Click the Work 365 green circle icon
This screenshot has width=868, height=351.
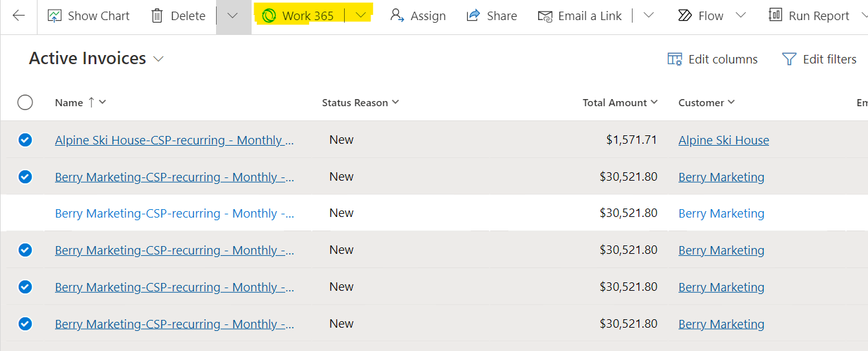(x=269, y=16)
